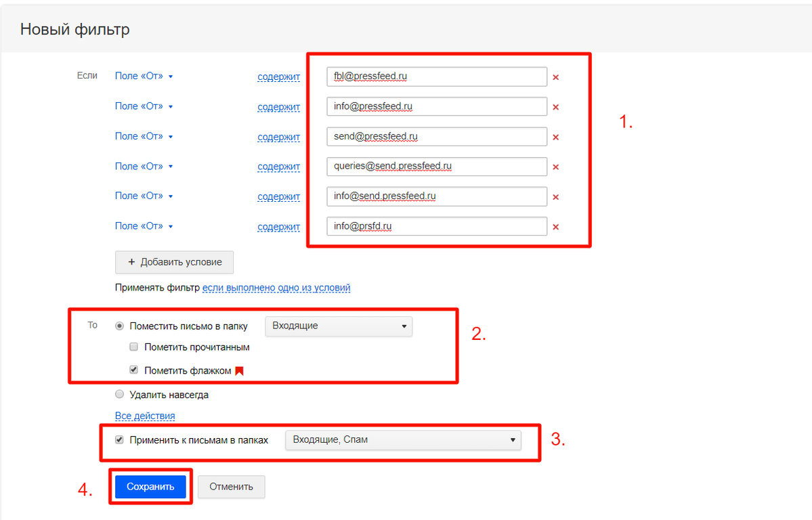This screenshot has width=812, height=520.
Task: Open the «Поле От» dropdown in queries@send.pressfeed.ru row
Action: point(144,167)
